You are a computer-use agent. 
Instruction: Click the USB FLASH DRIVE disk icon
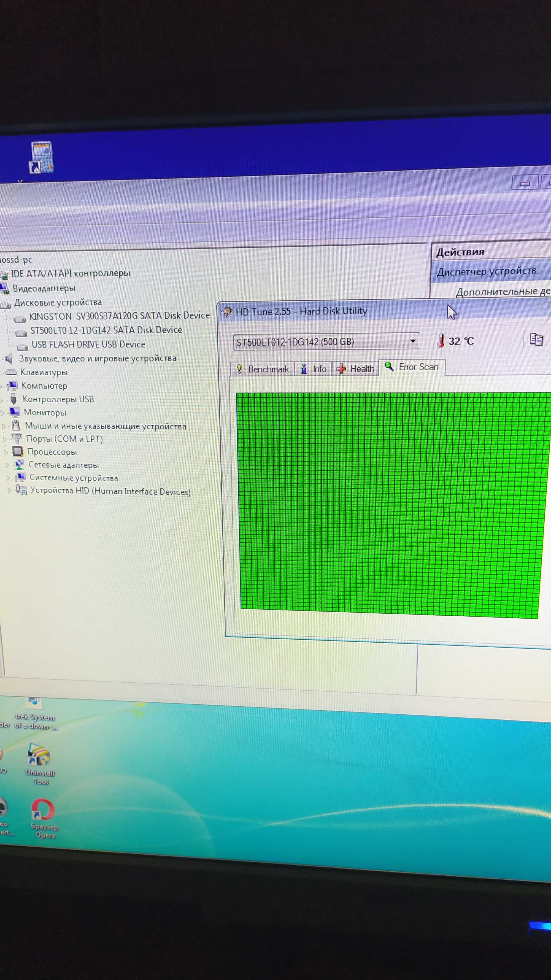pos(22,347)
